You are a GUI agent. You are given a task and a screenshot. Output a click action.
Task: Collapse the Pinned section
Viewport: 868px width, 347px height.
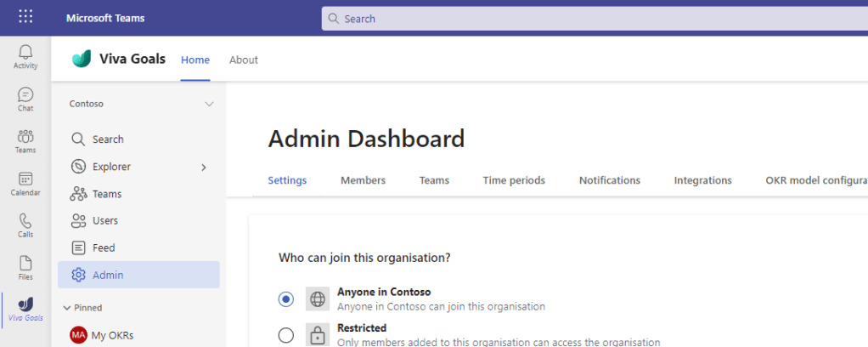pyautogui.click(x=67, y=308)
